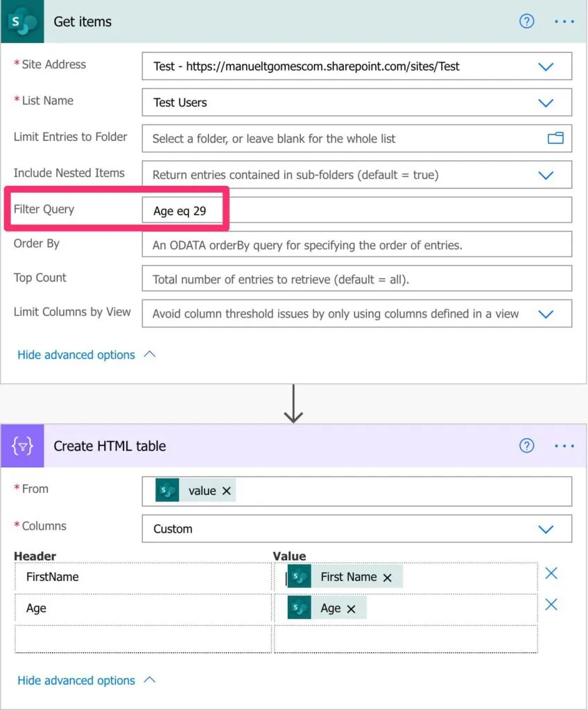This screenshot has width=588, height=710.
Task: Open the Limit Columns by View dropdown
Action: tap(546, 313)
